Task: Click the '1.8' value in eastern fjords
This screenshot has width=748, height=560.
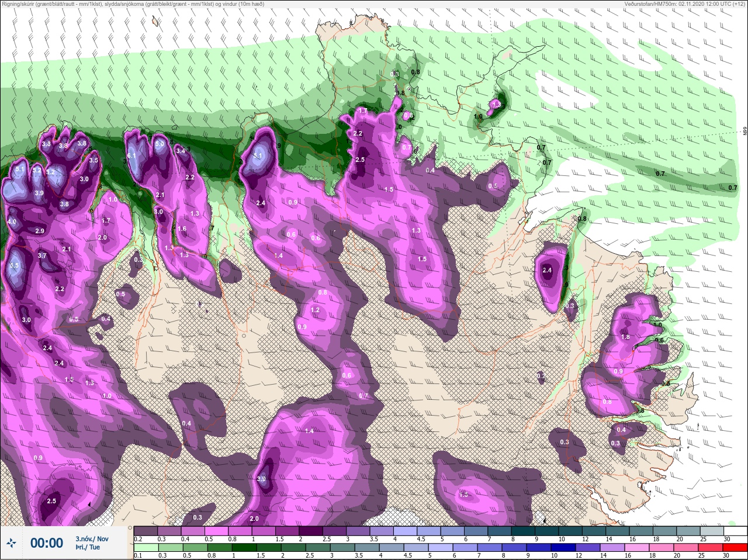Action: 625,337
